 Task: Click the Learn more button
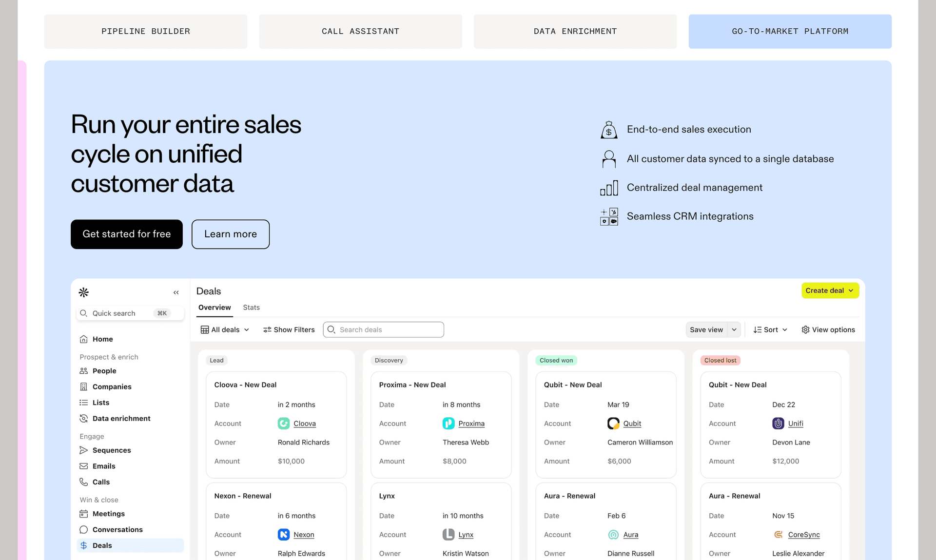click(x=231, y=234)
